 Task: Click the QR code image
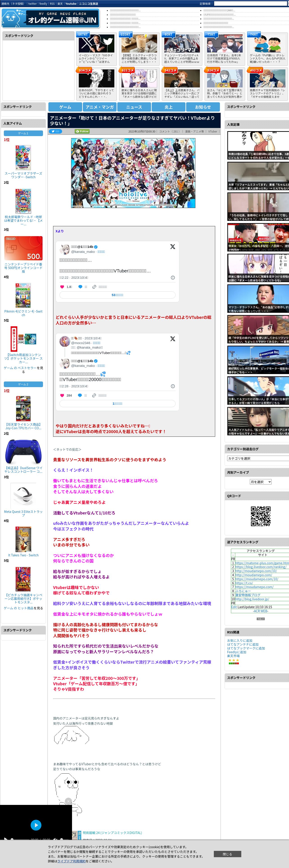tap(261, 516)
